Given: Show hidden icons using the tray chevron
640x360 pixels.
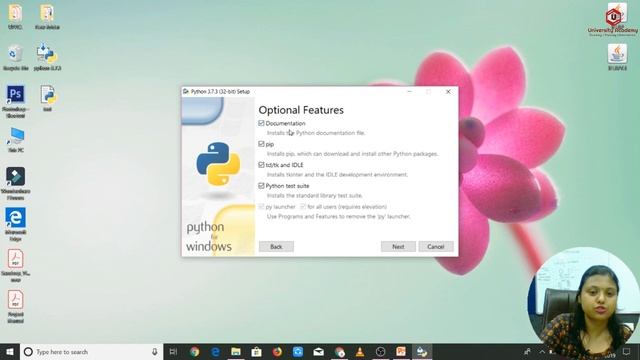Looking at the screenshot, I should click(542, 351).
